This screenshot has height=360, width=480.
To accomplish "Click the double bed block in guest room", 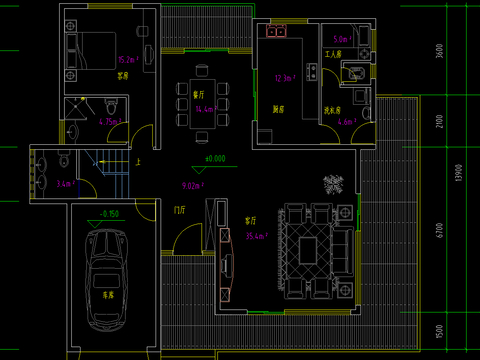I will click(x=92, y=51).
